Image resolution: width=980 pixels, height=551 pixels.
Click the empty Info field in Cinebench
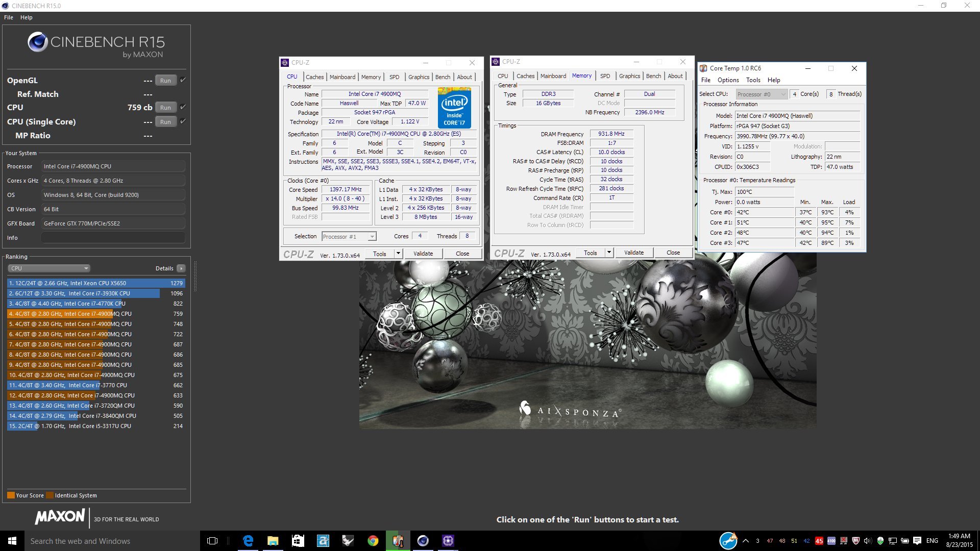click(x=113, y=238)
